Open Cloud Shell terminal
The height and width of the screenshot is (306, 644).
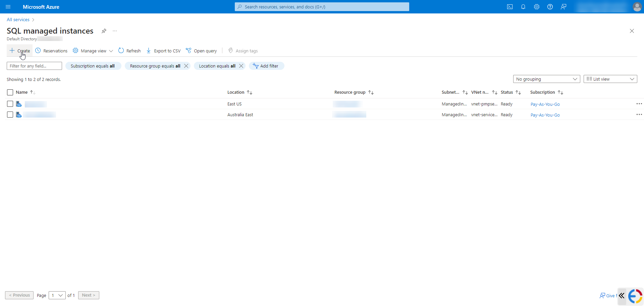(x=510, y=7)
